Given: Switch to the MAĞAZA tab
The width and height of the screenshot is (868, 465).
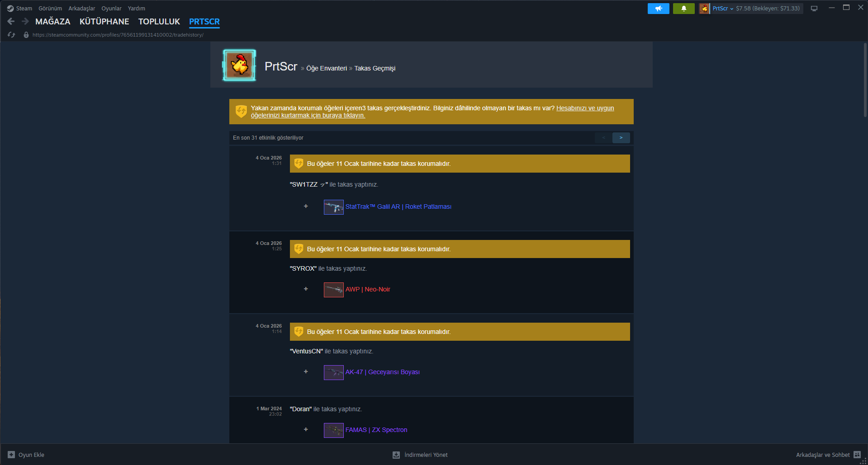Looking at the screenshot, I should click(x=53, y=22).
